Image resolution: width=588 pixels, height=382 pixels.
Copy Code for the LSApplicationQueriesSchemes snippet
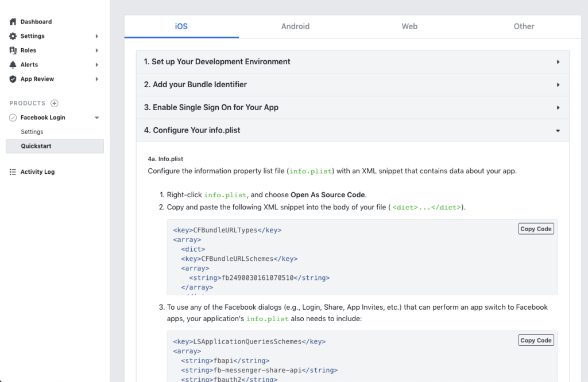pos(535,340)
